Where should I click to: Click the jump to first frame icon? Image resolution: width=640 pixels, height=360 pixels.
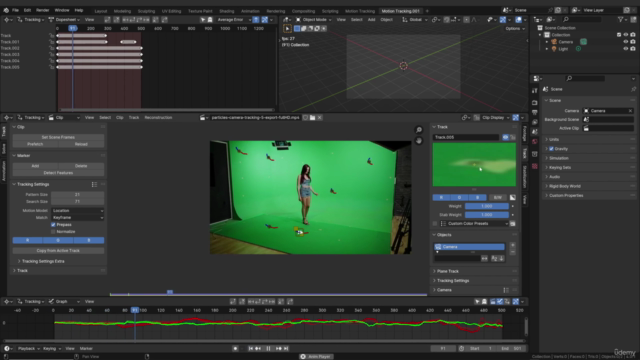(x=251, y=349)
